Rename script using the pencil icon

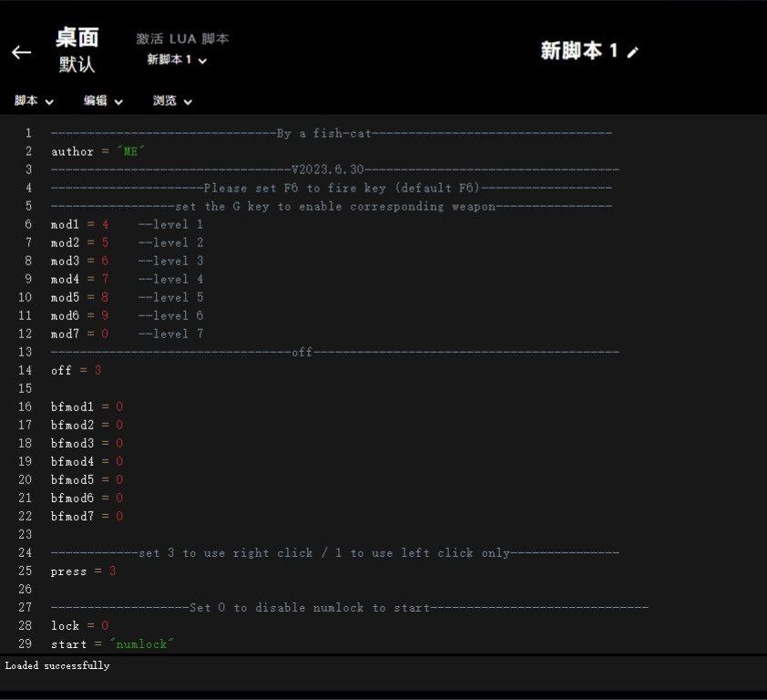[x=632, y=52]
